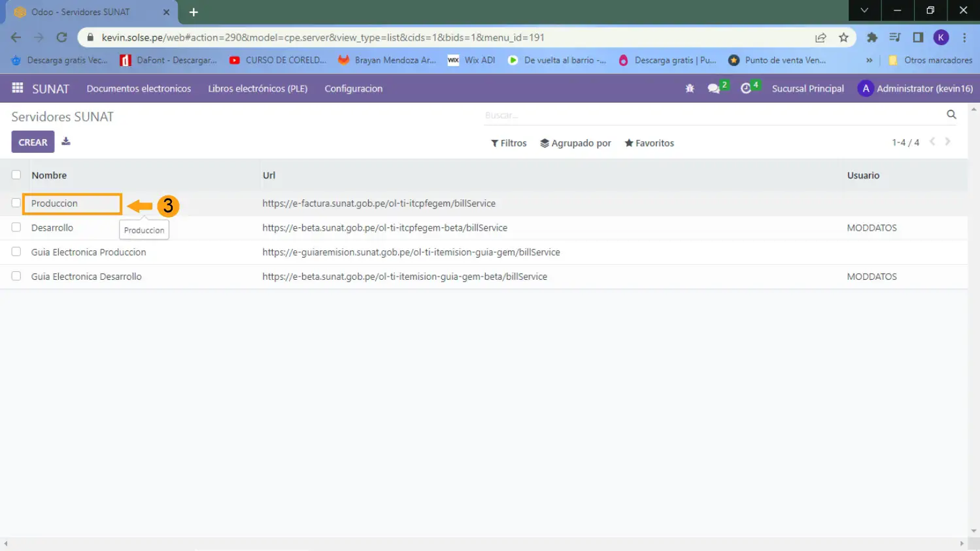Screen dimensions: 980x551
Task: Open the Chrome three-dot menu
Action: click(964, 37)
